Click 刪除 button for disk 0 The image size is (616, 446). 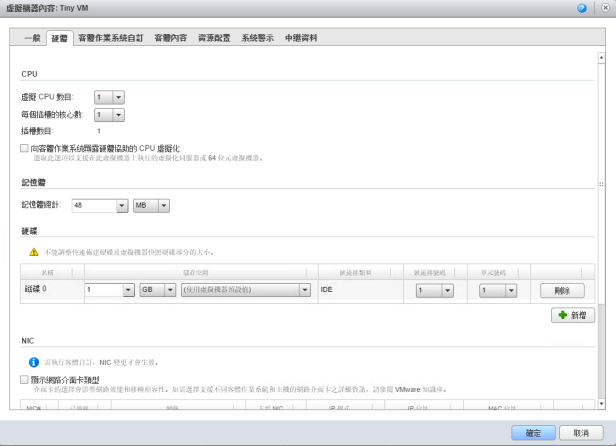(x=562, y=291)
